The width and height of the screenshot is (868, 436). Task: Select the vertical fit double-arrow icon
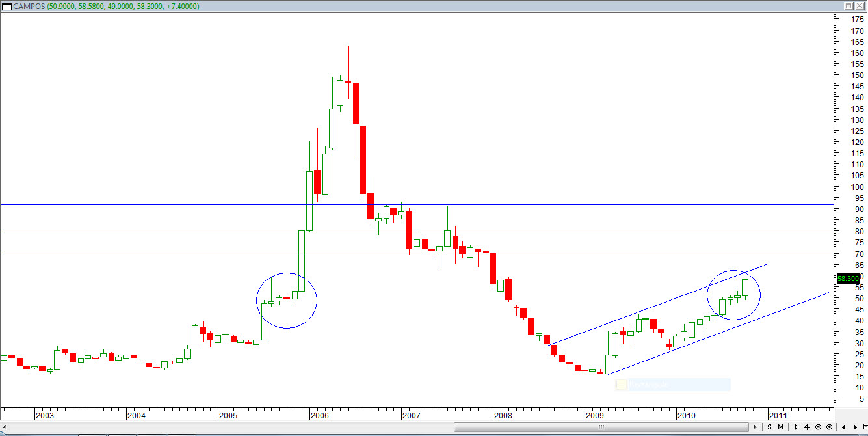[796, 428]
